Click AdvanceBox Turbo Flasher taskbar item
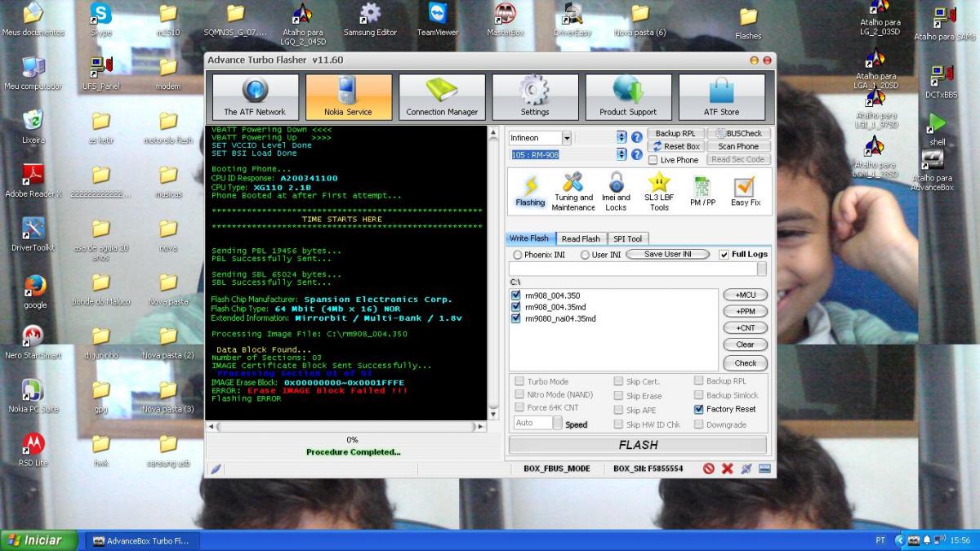980x551 pixels. (x=140, y=540)
